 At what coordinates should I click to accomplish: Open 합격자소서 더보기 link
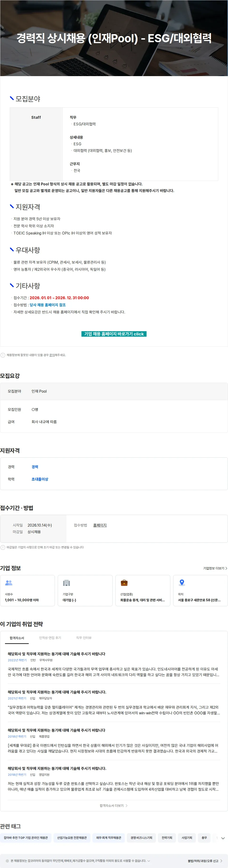pyautogui.click(x=114, y=806)
